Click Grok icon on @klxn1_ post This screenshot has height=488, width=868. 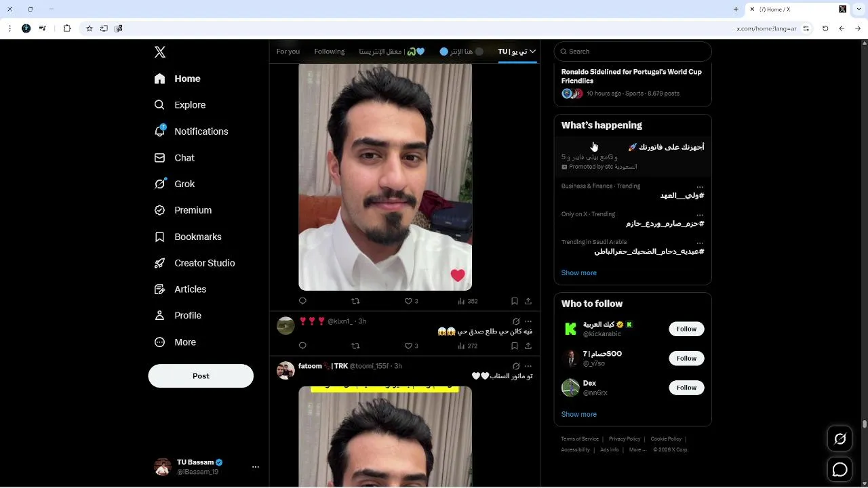(516, 321)
